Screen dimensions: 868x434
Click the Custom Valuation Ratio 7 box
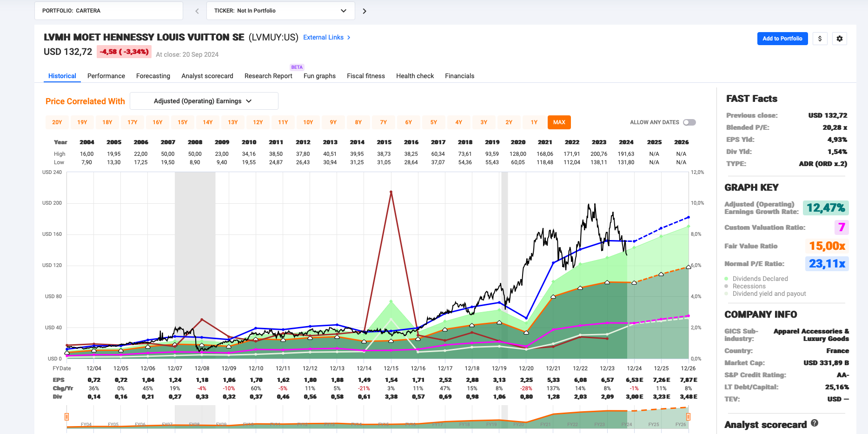point(841,227)
